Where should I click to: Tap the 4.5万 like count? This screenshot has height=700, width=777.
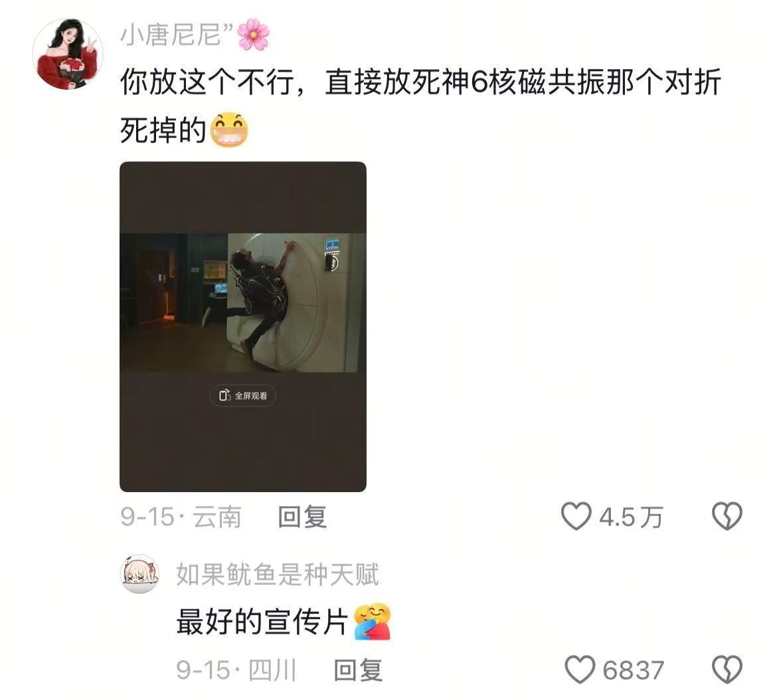click(630, 517)
